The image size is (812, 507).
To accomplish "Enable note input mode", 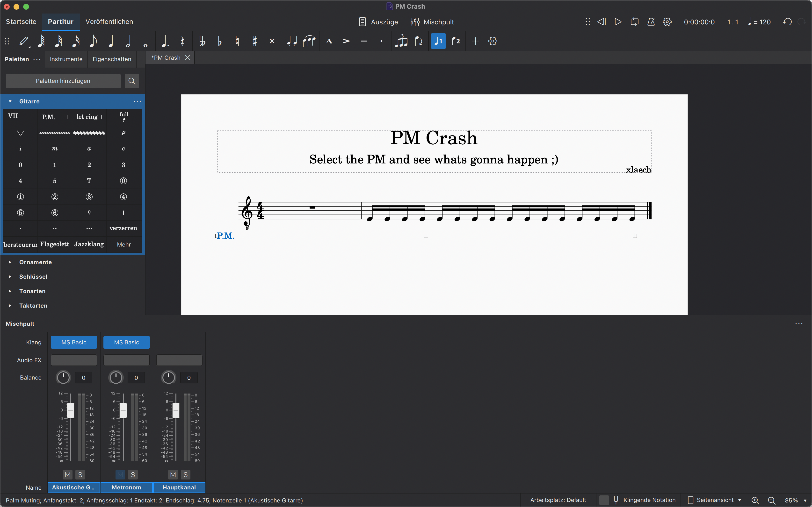I will pos(23,41).
